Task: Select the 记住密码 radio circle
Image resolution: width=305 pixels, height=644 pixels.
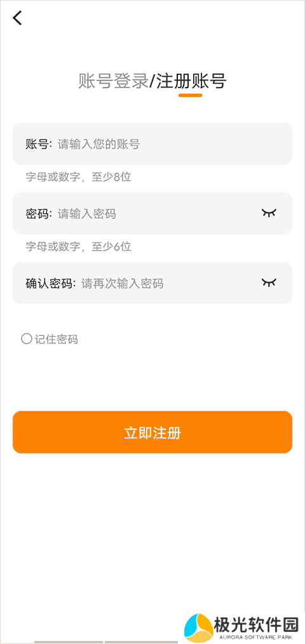Action: (x=26, y=339)
